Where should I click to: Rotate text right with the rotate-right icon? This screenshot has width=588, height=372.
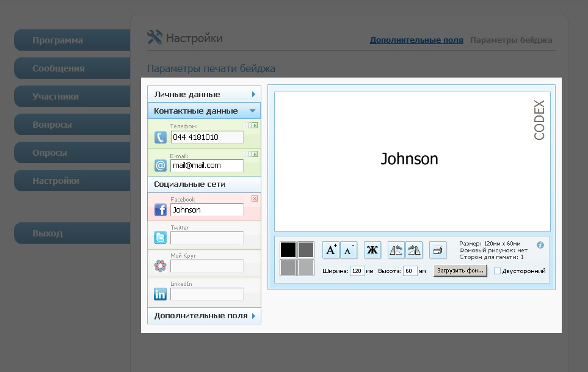414,250
